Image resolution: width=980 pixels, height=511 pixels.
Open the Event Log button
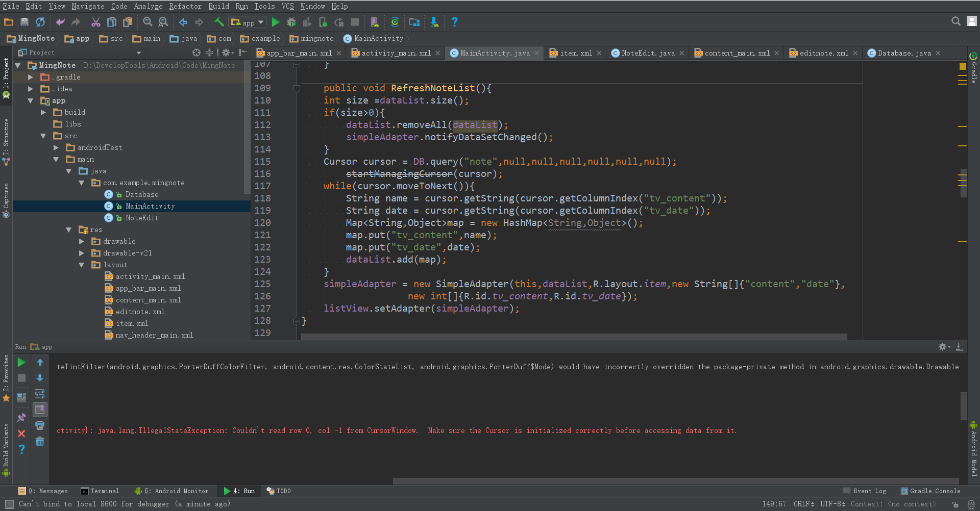click(x=865, y=491)
